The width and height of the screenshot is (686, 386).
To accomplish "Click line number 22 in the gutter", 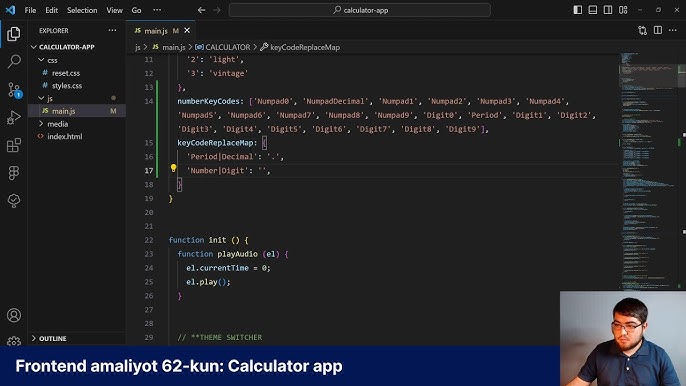I will click(149, 240).
